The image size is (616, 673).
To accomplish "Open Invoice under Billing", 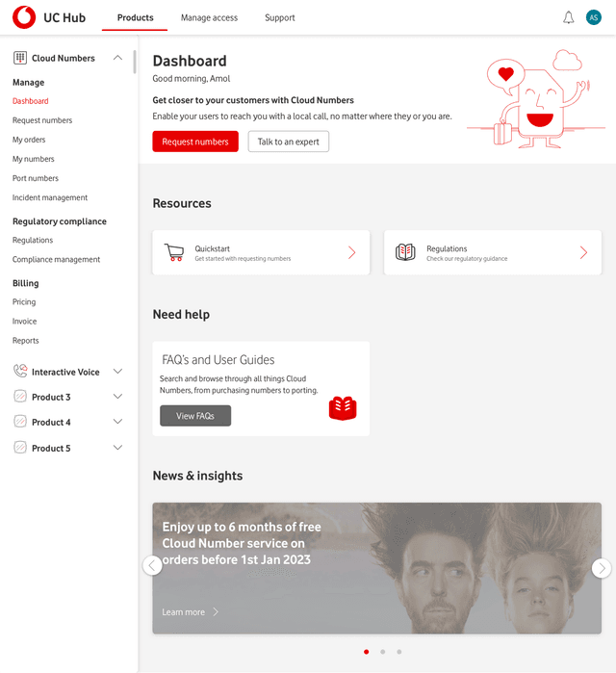I will (x=24, y=321).
